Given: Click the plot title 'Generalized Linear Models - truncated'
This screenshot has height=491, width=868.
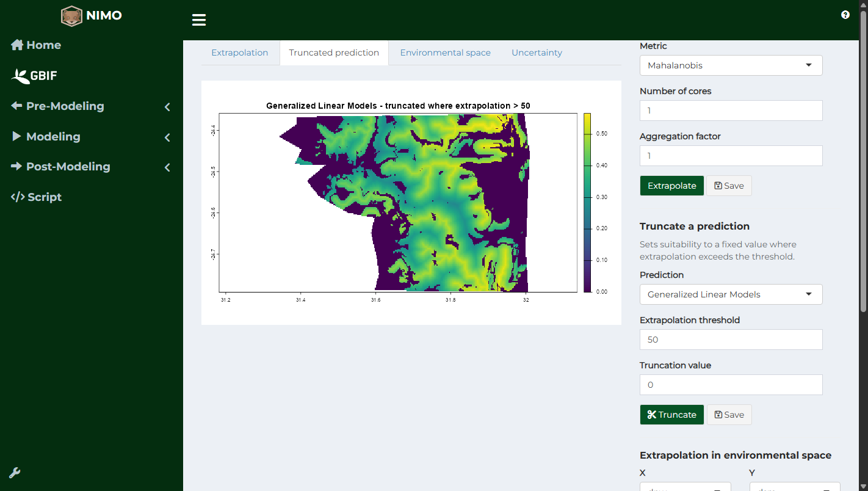Looking at the screenshot, I should (x=398, y=106).
